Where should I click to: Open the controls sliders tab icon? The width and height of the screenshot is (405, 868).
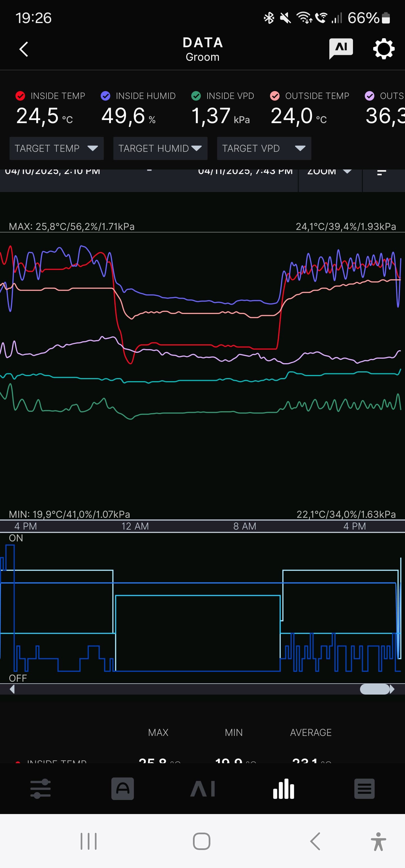tap(40, 789)
